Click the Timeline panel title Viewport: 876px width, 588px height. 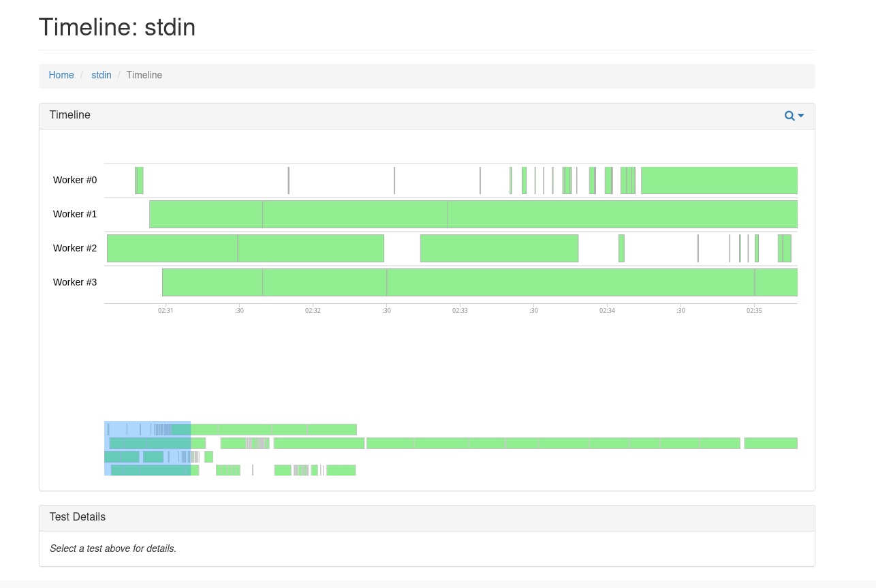pyautogui.click(x=70, y=115)
